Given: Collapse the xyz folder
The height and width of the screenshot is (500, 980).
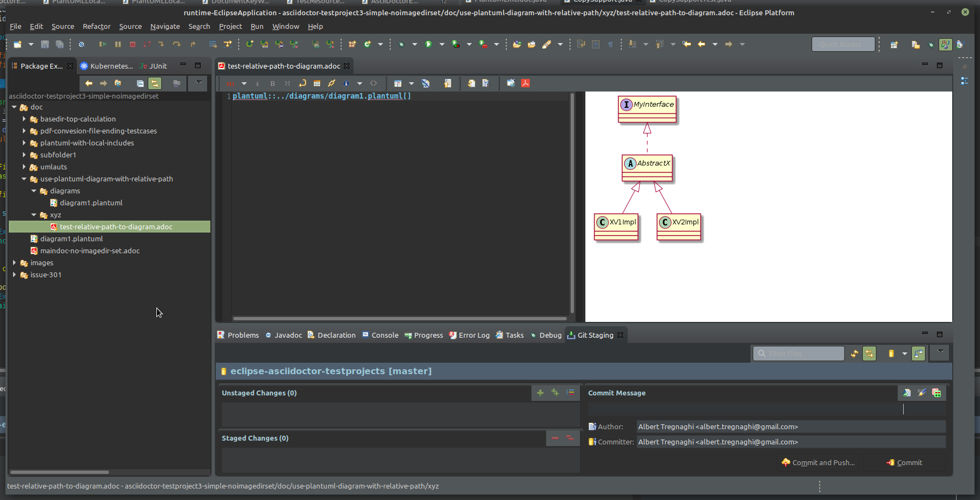Looking at the screenshot, I should tap(34, 215).
